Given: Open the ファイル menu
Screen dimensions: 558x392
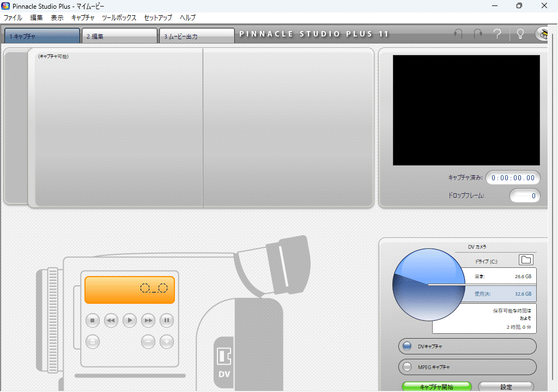Looking at the screenshot, I should point(13,18).
